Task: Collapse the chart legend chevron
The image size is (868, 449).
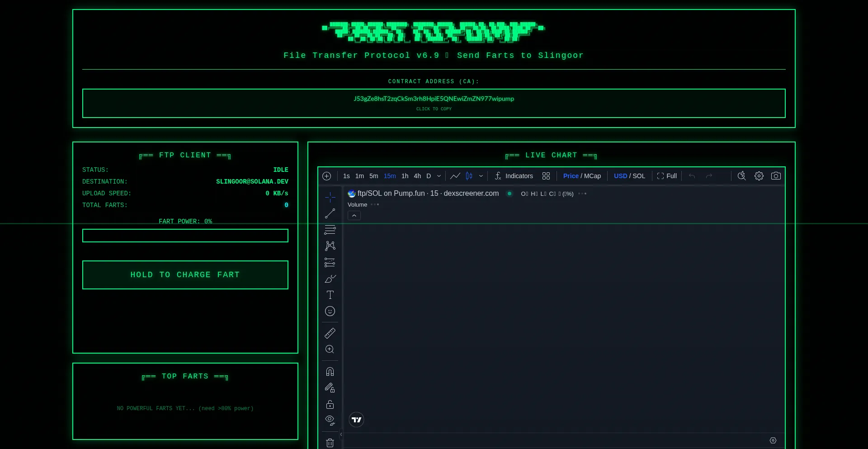Action: (354, 216)
